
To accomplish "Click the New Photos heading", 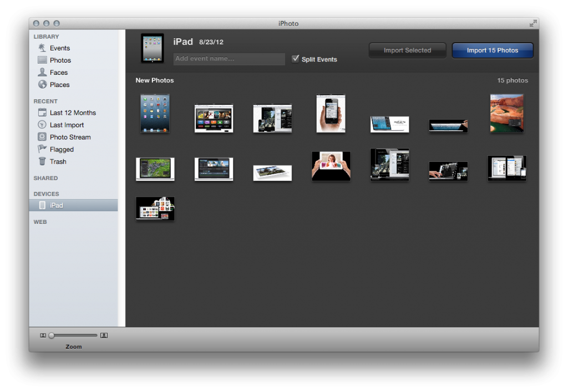I will [x=155, y=80].
